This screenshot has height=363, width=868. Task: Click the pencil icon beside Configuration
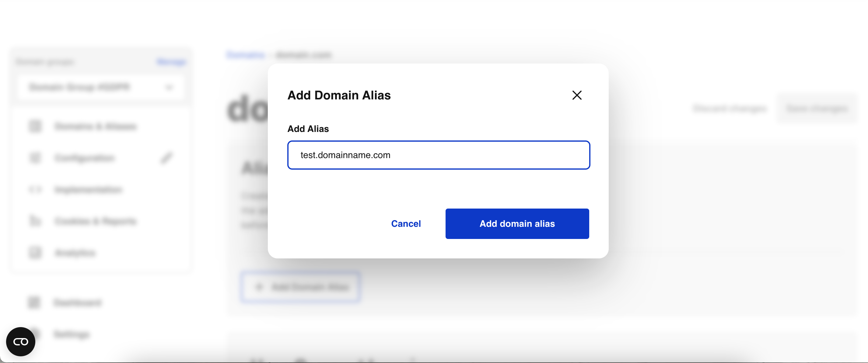point(166,157)
